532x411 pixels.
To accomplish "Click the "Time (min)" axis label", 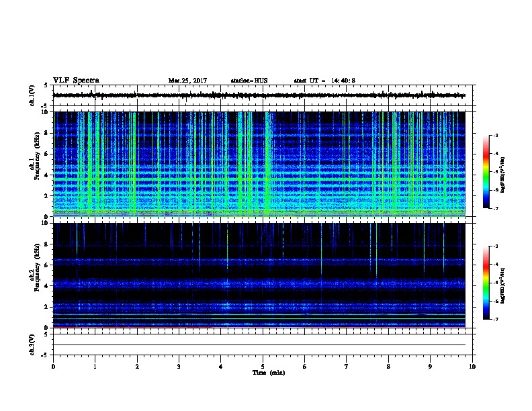I will (269, 373).
